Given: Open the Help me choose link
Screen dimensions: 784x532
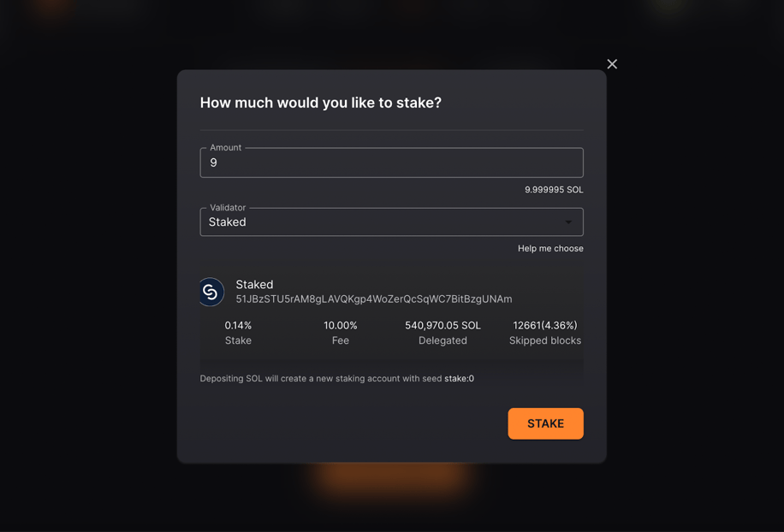Looking at the screenshot, I should click(x=550, y=248).
